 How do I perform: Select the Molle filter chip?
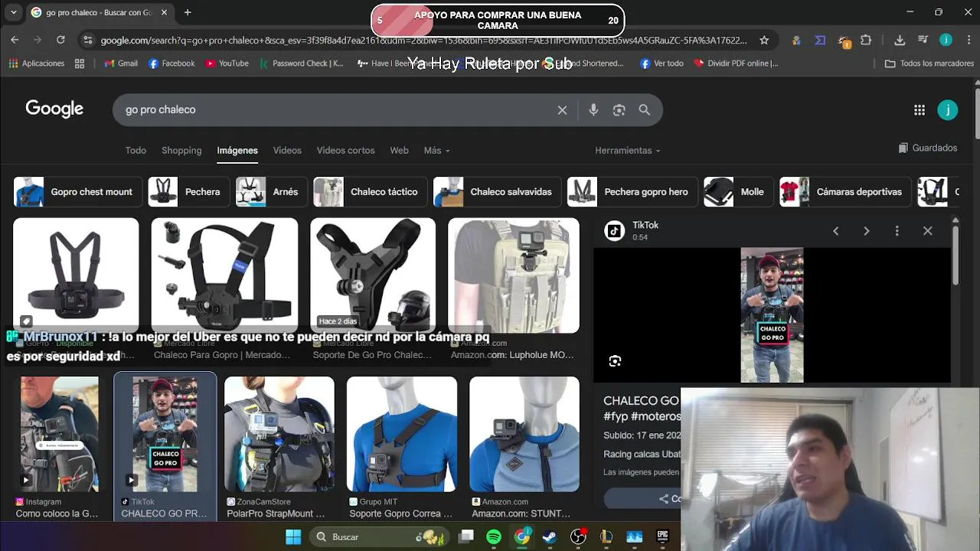(x=737, y=192)
